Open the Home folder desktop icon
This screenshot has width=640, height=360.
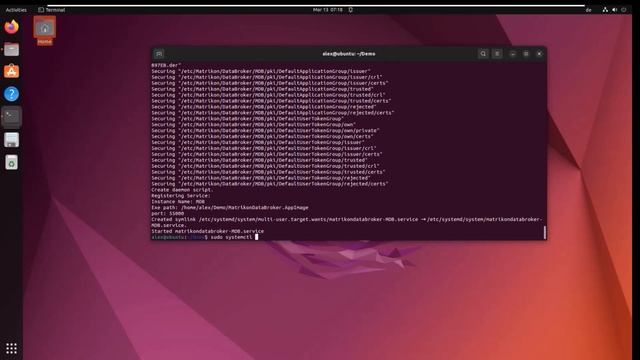pos(44,31)
